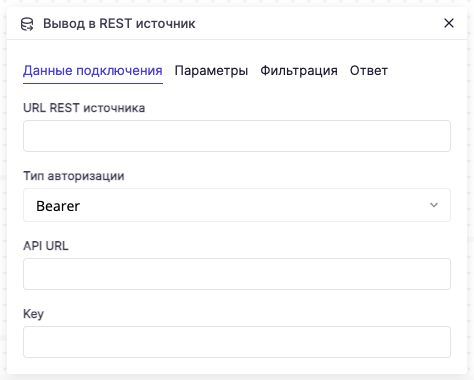Screen dimensions: 474x380
Task: Focus the URL REST источника input field
Action: [x=237, y=136]
